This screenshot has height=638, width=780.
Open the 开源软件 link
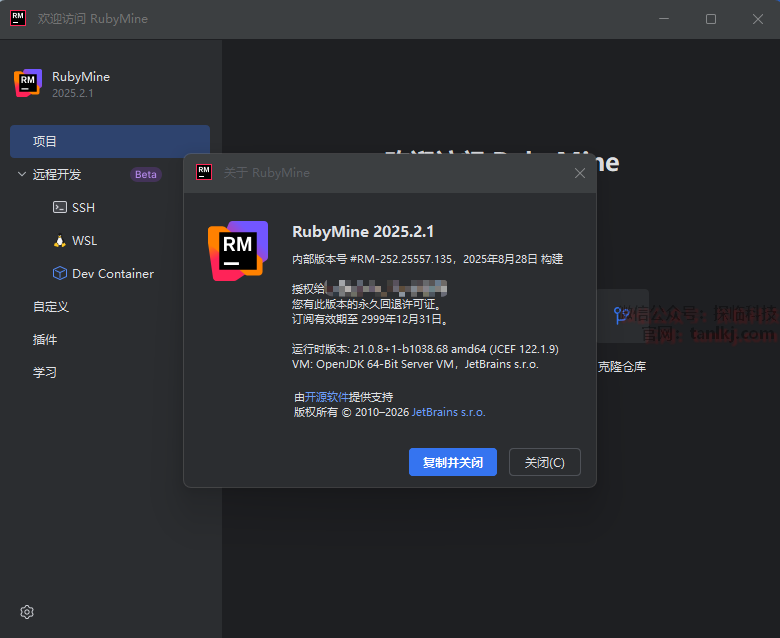tap(329, 397)
